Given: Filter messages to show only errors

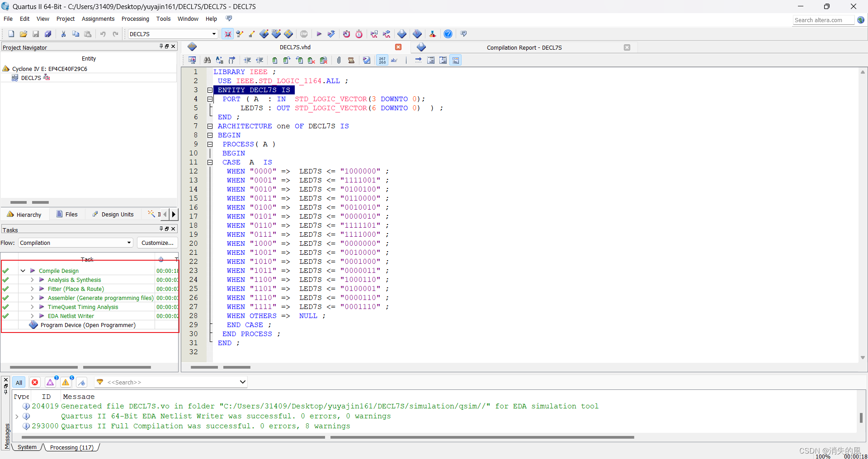Looking at the screenshot, I should coord(35,382).
